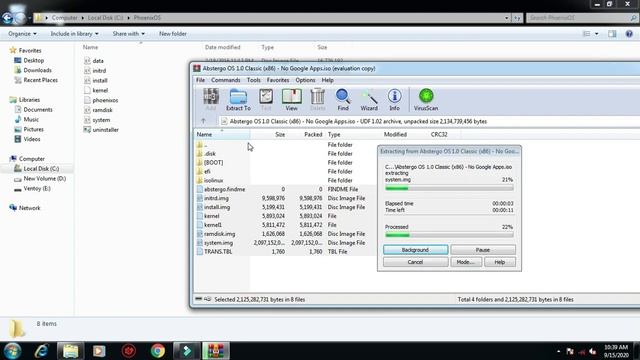Select Desktop in Favorites sidebar
640x360 pixels.
pyautogui.click(x=33, y=60)
